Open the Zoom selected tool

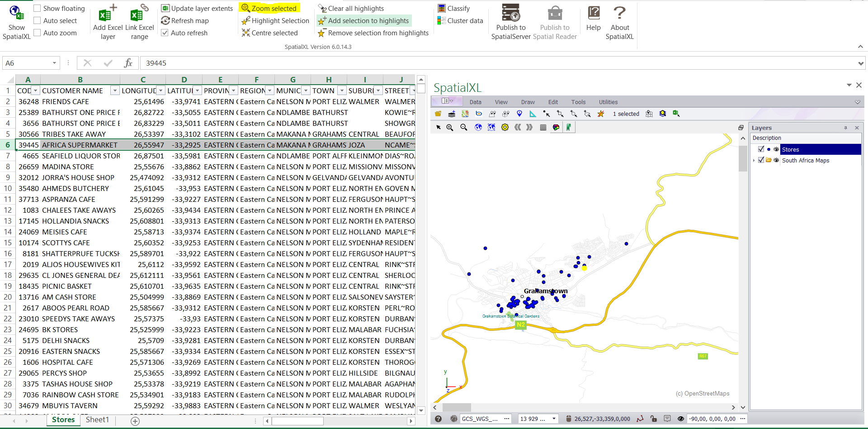(269, 8)
